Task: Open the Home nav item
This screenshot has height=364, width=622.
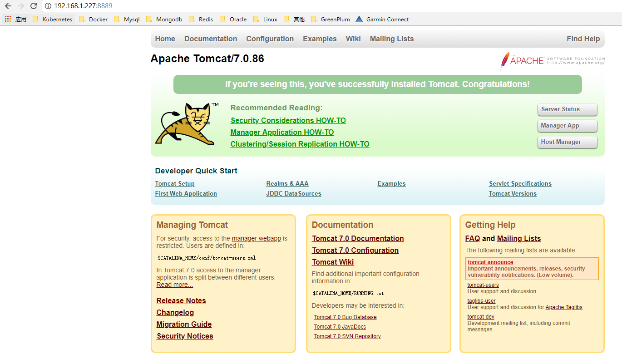Action: coord(165,39)
